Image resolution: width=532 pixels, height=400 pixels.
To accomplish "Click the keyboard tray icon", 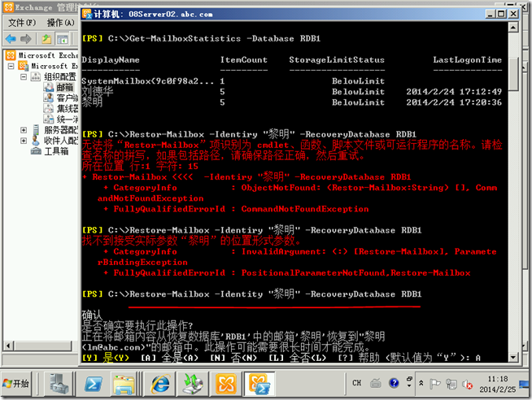I will coord(376,383).
